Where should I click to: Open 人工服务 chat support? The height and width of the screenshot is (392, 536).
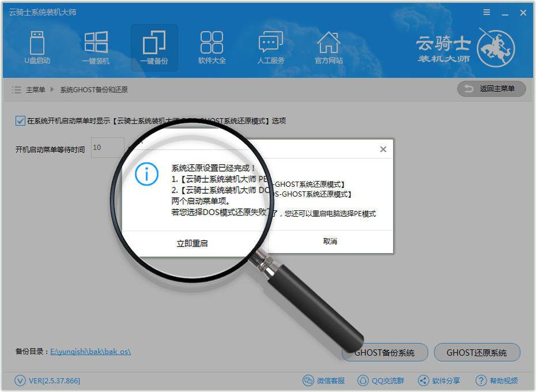coord(271,47)
